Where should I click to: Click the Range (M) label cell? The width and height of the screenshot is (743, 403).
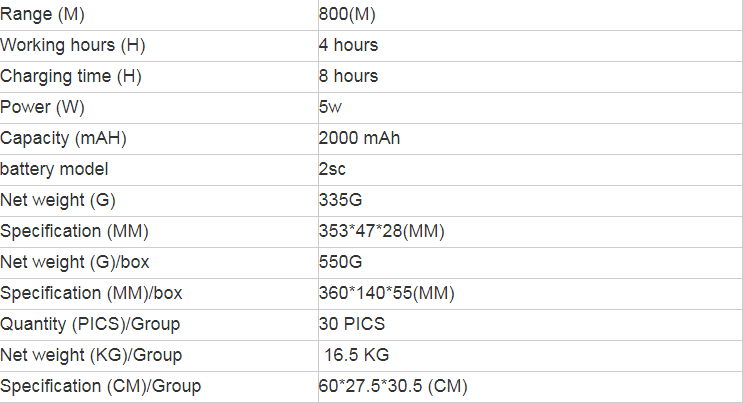[43, 14]
